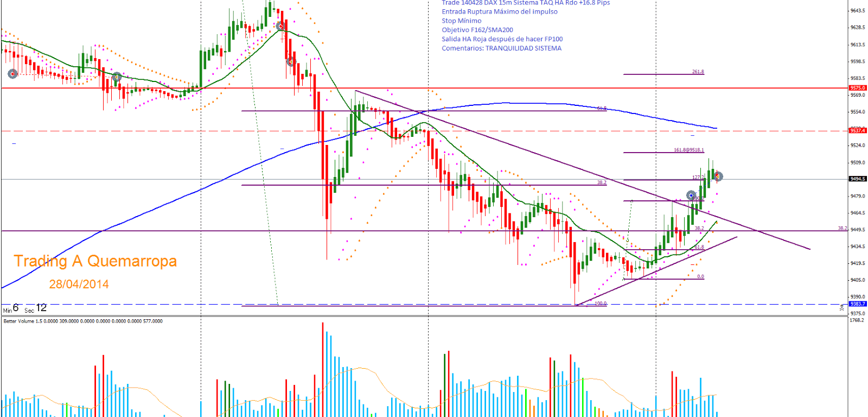Click the 0.0 Fibonacci level label
868x417 pixels.
pyautogui.click(x=700, y=276)
